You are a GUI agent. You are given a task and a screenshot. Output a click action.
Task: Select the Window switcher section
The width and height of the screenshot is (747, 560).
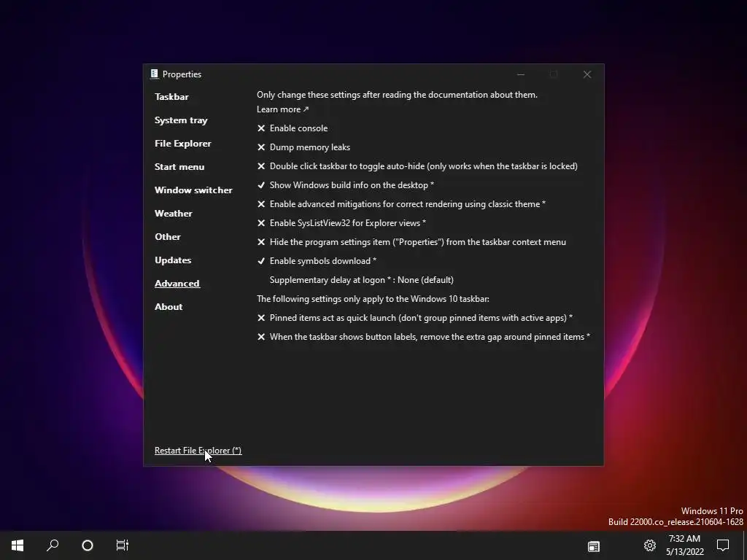tap(193, 190)
